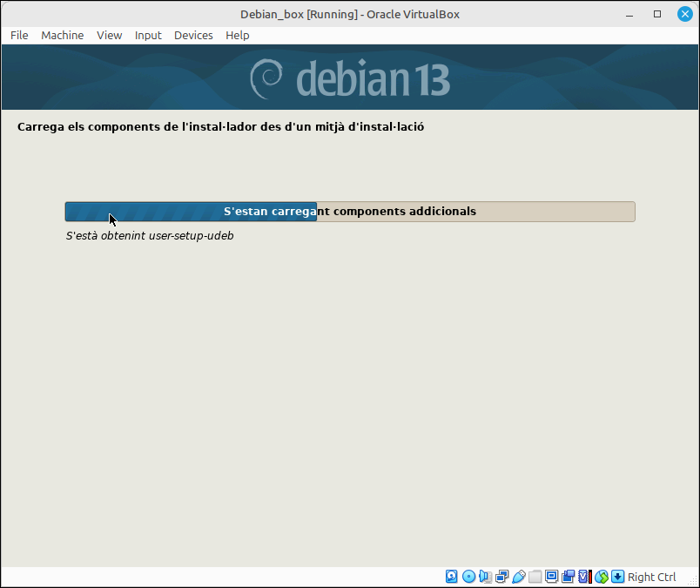The height and width of the screenshot is (588, 700).
Task: Click the display monitor status icon
Action: 551,577
